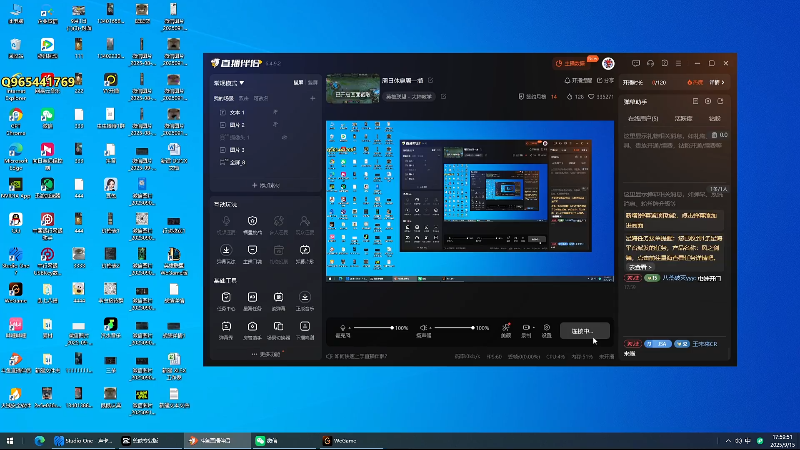Open the camera recording-assistant icon
Screen dimensions: 800x450
(252, 326)
